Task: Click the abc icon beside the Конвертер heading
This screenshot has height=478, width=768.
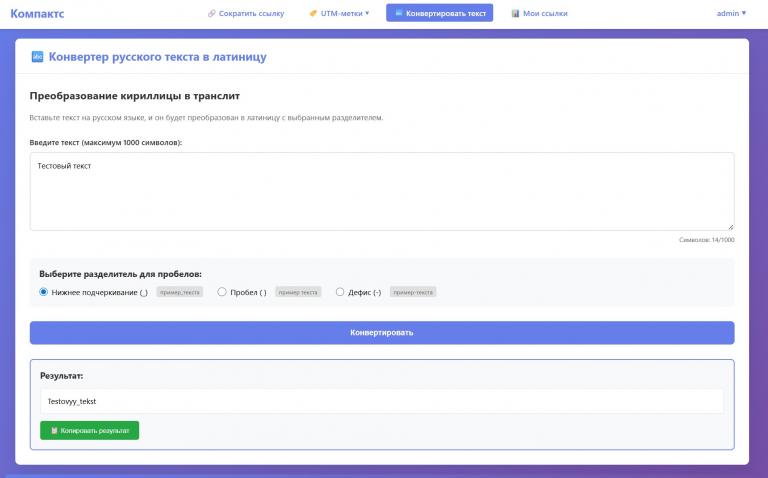Action: 37,57
